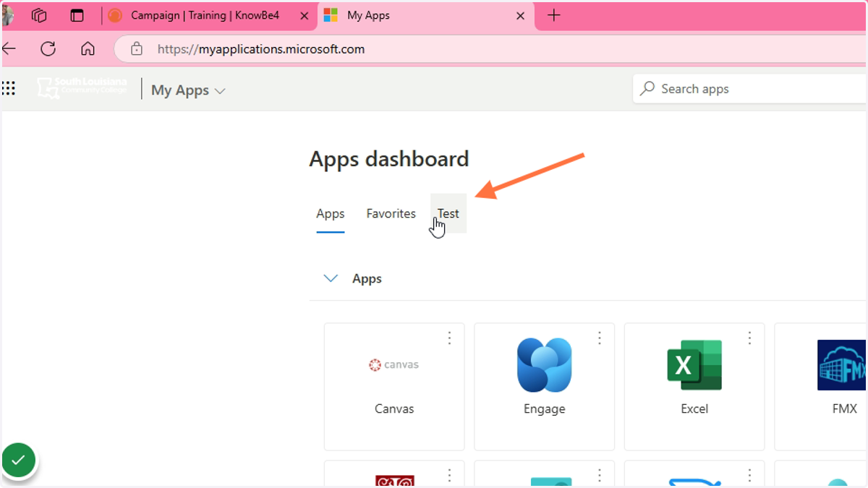The width and height of the screenshot is (868, 488).
Task: Open the Engage tile options menu
Action: 599,338
